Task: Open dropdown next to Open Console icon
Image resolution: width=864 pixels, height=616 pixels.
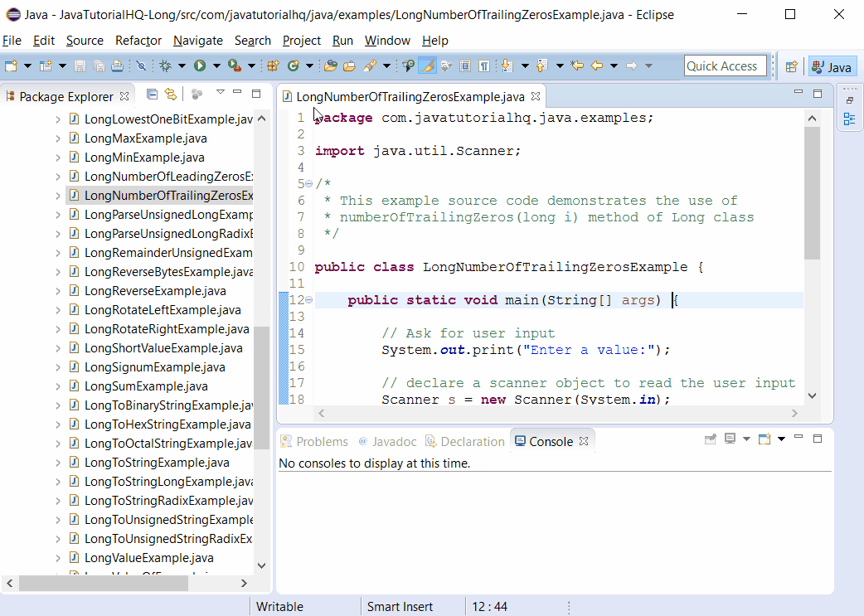Action: tap(781, 439)
